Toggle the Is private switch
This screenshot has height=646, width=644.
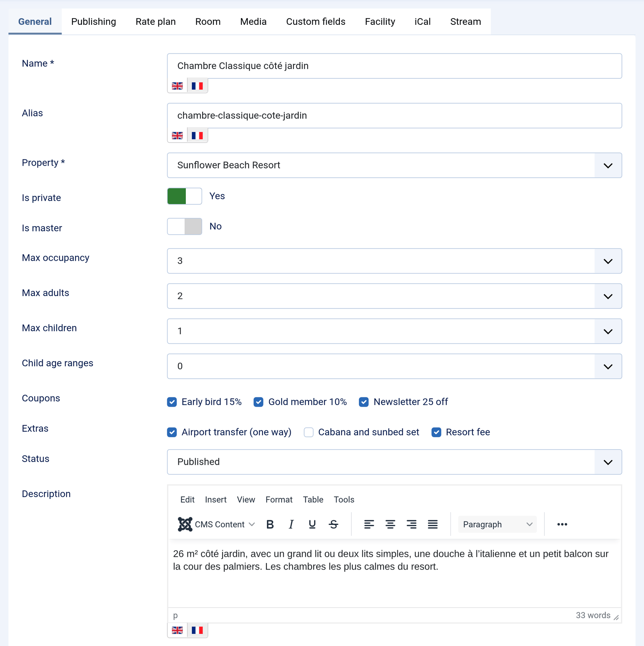coord(185,196)
